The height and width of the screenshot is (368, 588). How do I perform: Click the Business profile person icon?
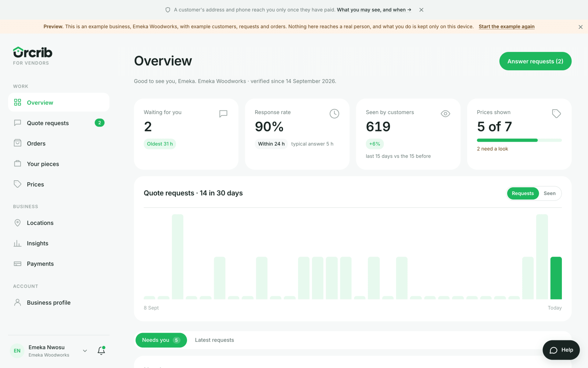tap(18, 302)
